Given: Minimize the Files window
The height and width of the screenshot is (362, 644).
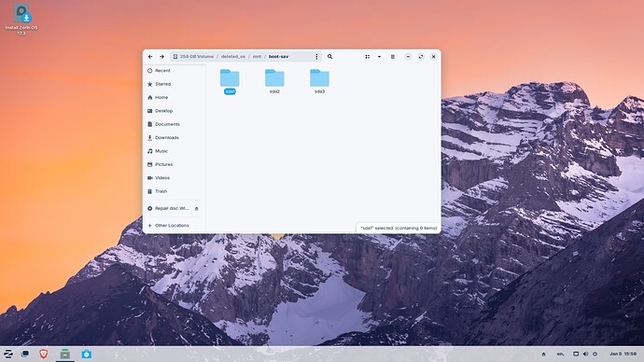Looking at the screenshot, I should 408,57.
